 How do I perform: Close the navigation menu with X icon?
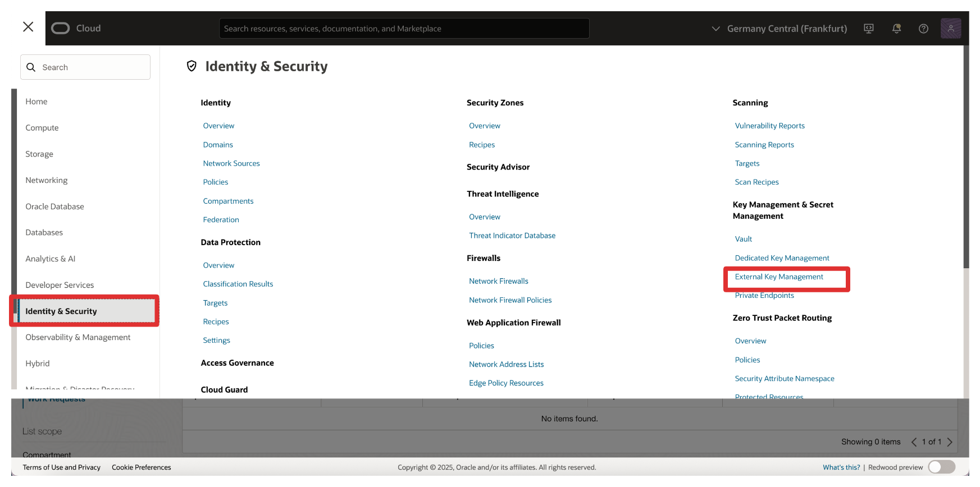(x=28, y=27)
